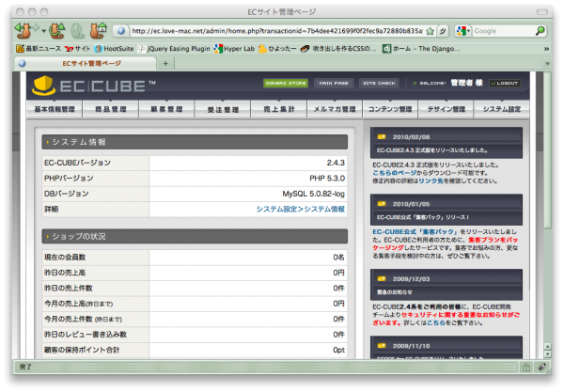
Task: Click the forward navigation arrow
Action: (36, 27)
